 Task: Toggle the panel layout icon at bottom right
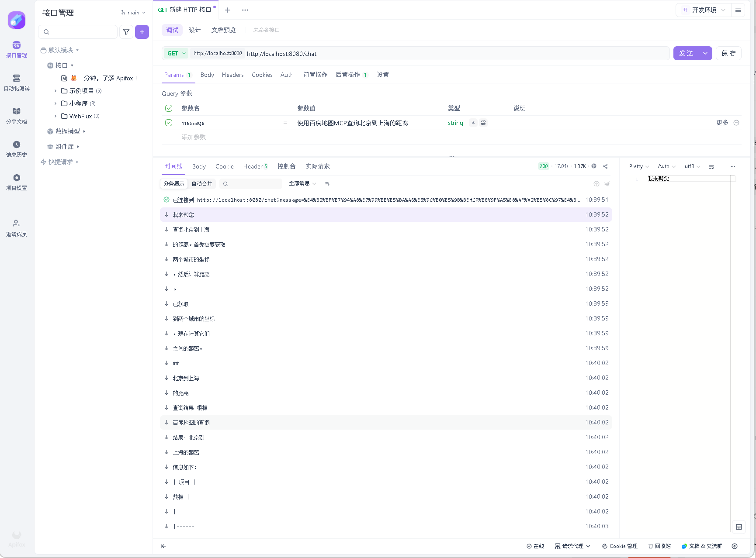pos(739,527)
